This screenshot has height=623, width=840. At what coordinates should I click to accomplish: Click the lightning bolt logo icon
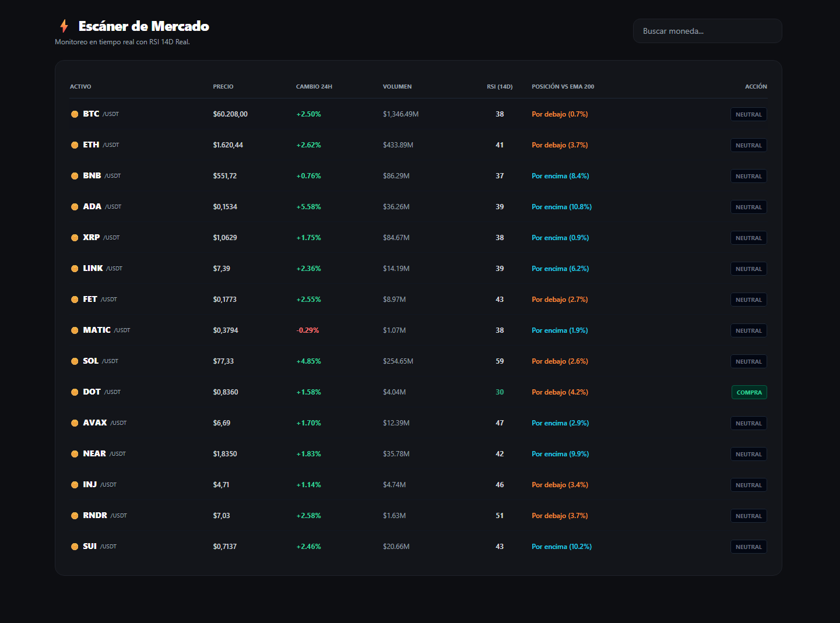(x=64, y=26)
